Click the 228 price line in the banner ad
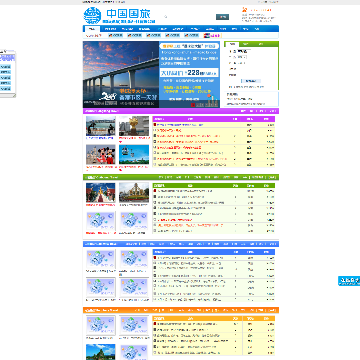Image resolution: width=360 pixels, height=360 pixels. tap(190, 72)
